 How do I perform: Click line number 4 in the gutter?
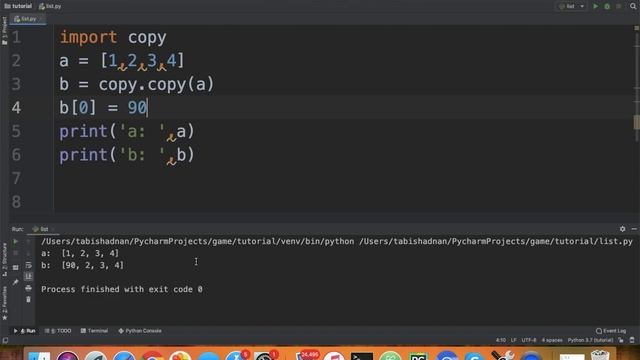click(16, 108)
